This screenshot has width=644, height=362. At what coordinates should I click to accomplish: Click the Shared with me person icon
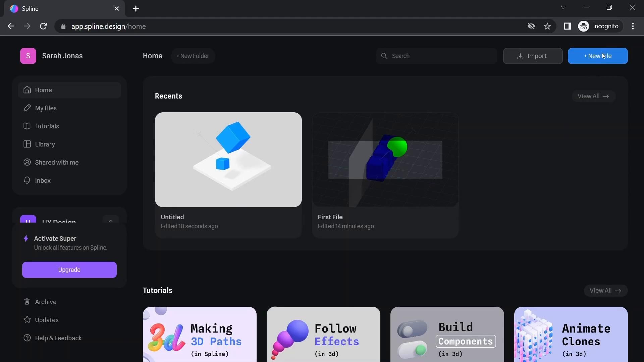[27, 162]
